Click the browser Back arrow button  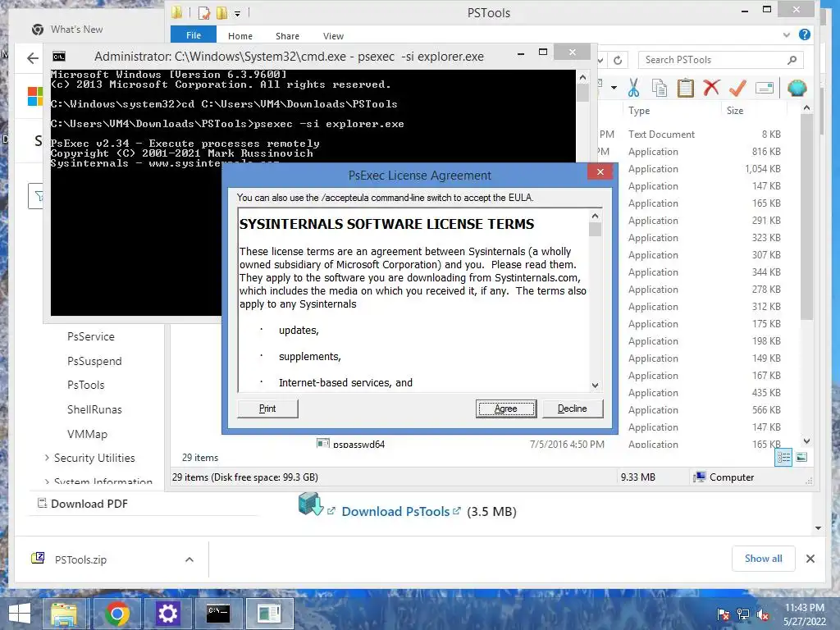33,58
